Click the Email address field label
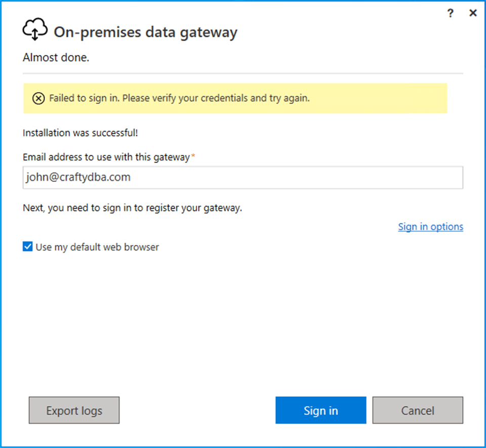This screenshot has width=486, height=448. (x=106, y=157)
